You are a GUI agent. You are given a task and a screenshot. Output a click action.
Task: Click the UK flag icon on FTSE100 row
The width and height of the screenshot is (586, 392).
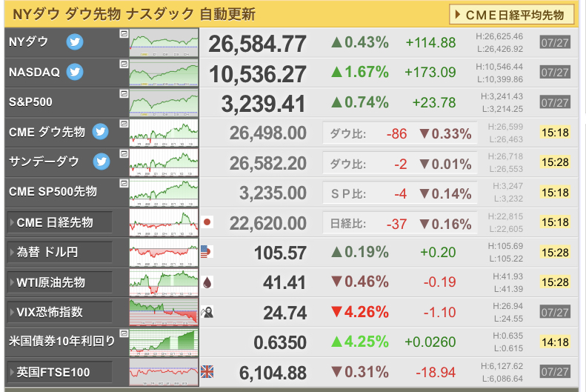click(207, 372)
